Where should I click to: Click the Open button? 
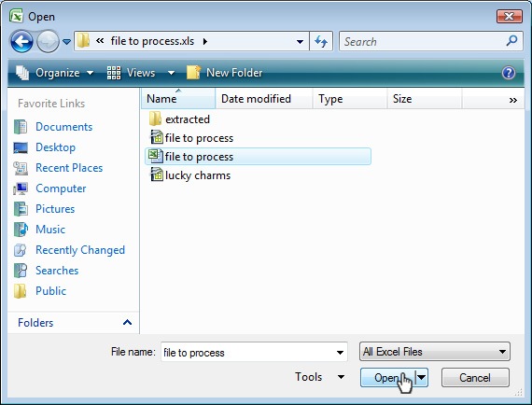click(x=387, y=378)
